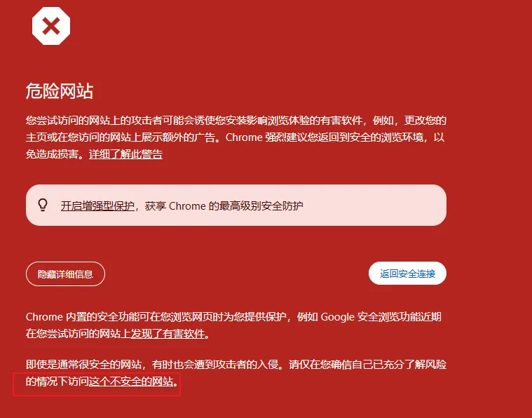Image resolution: width=532 pixels, height=418 pixels.
Task: Proceed via 这个不安全的网站 link
Action: (131, 382)
